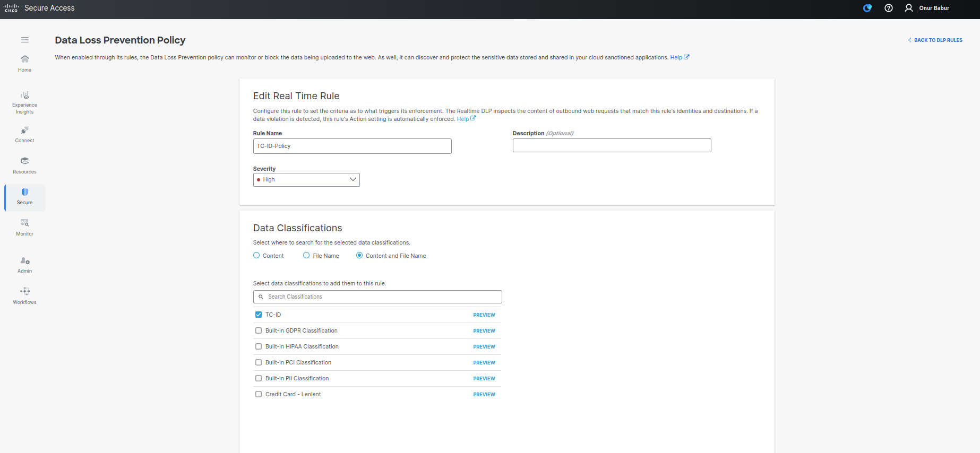The image size is (980, 453).
Task: Open the hamburger navigation menu
Action: (25, 40)
